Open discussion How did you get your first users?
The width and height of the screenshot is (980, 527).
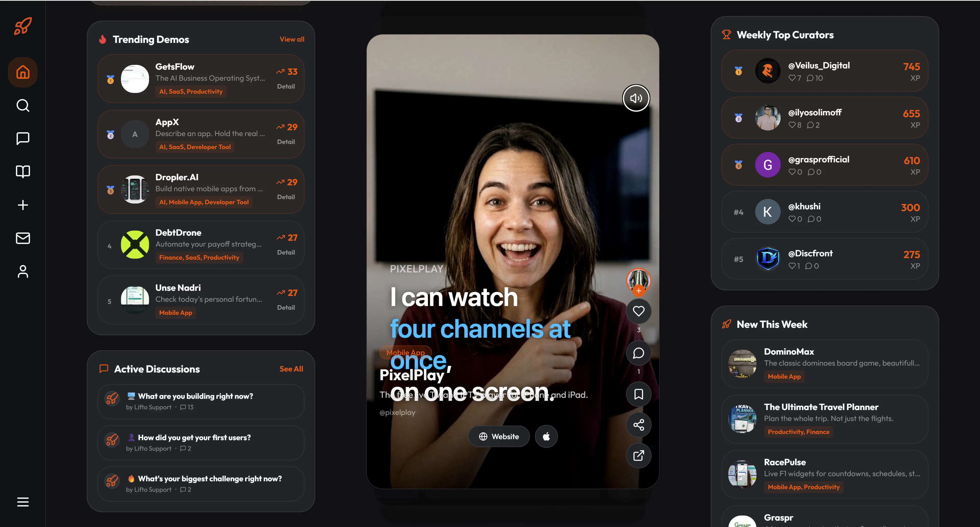(x=201, y=442)
